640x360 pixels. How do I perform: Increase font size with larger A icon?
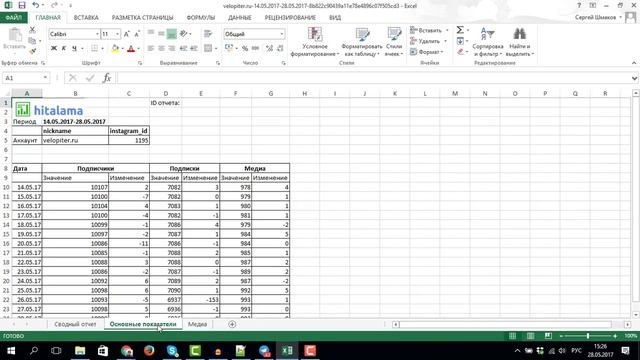click(127, 34)
